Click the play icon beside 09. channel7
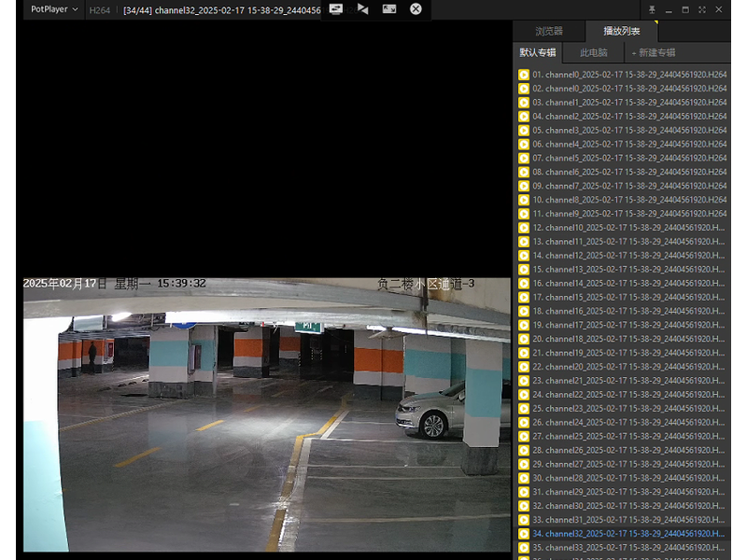Viewport: 747px width, 560px height. click(x=524, y=186)
